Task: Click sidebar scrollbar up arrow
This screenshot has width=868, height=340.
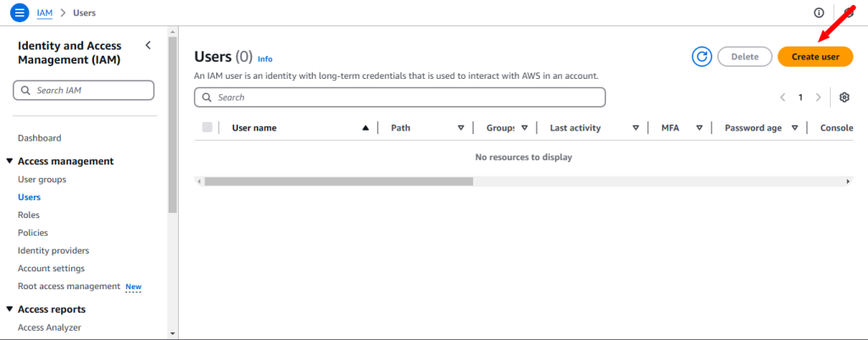Action: point(173,32)
